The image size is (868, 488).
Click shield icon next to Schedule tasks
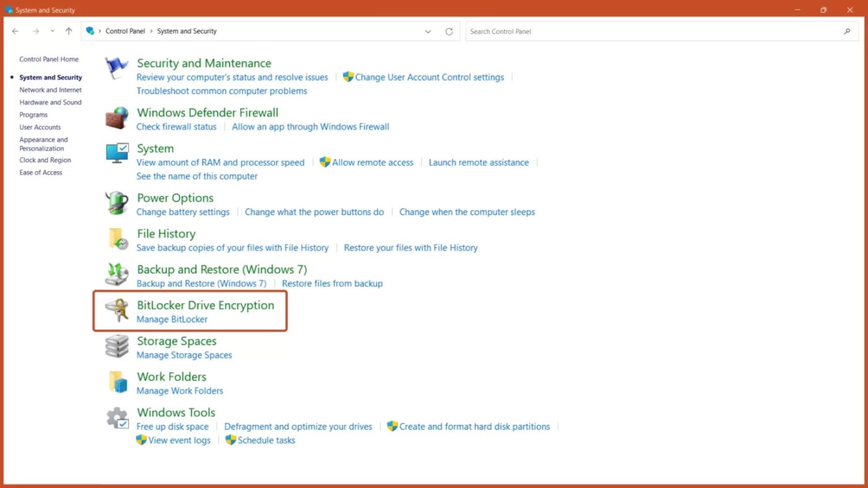coord(231,440)
